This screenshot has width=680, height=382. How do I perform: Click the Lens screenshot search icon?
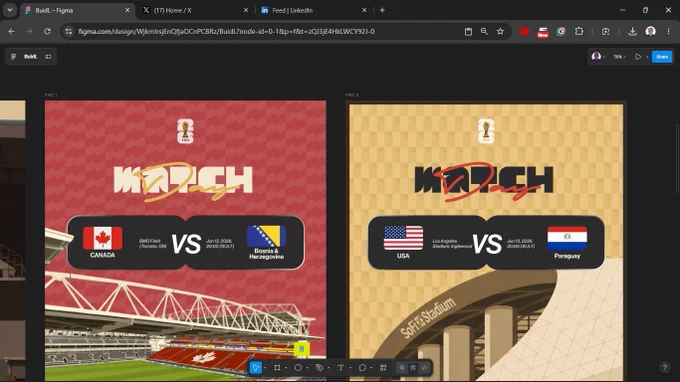pos(606,31)
